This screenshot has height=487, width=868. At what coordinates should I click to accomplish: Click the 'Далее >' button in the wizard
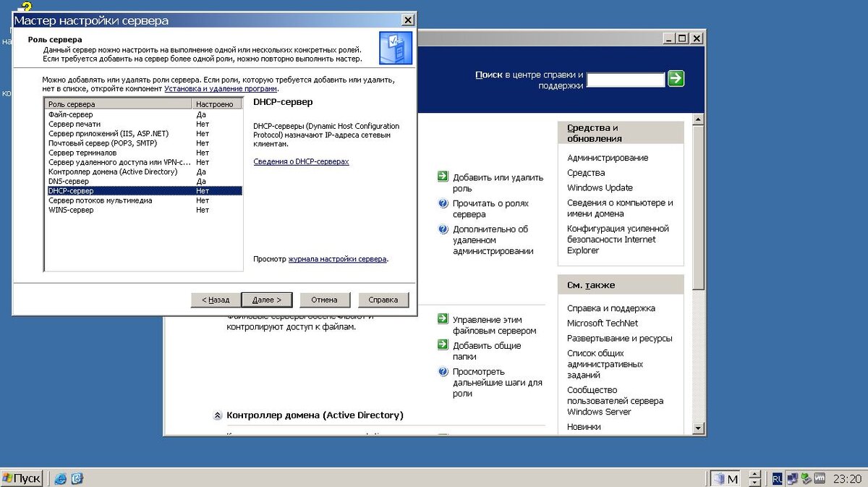pyautogui.click(x=266, y=300)
